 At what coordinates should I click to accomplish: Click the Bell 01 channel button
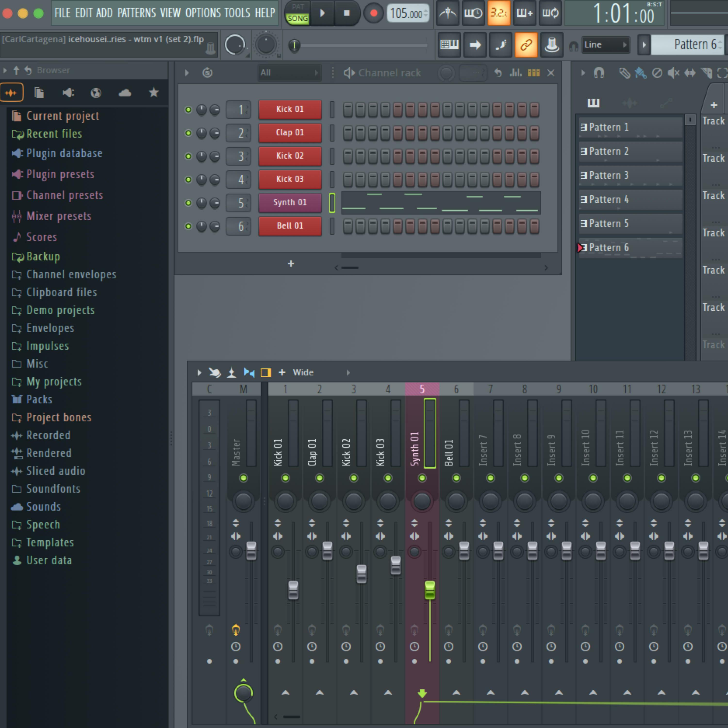290,226
